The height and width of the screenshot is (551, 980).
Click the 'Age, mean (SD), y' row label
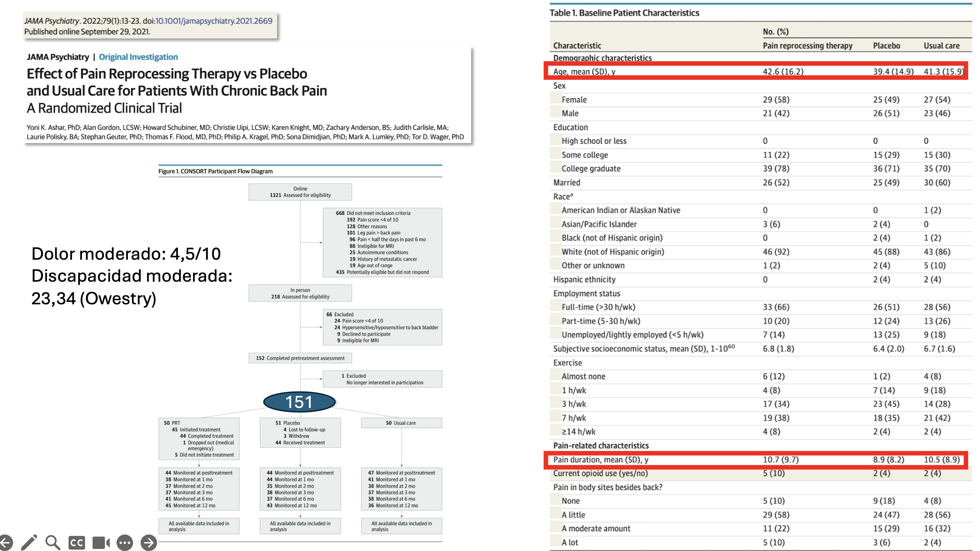point(584,72)
